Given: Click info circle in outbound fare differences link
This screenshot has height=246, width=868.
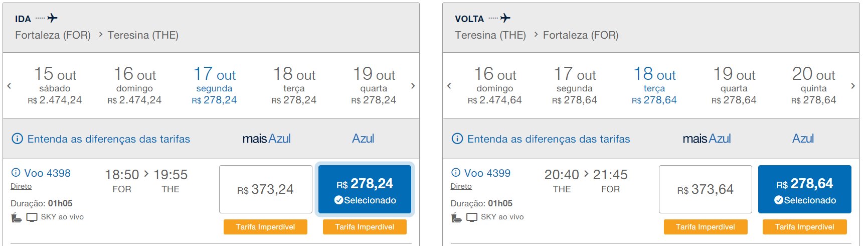Looking at the screenshot, I should 17,139.
